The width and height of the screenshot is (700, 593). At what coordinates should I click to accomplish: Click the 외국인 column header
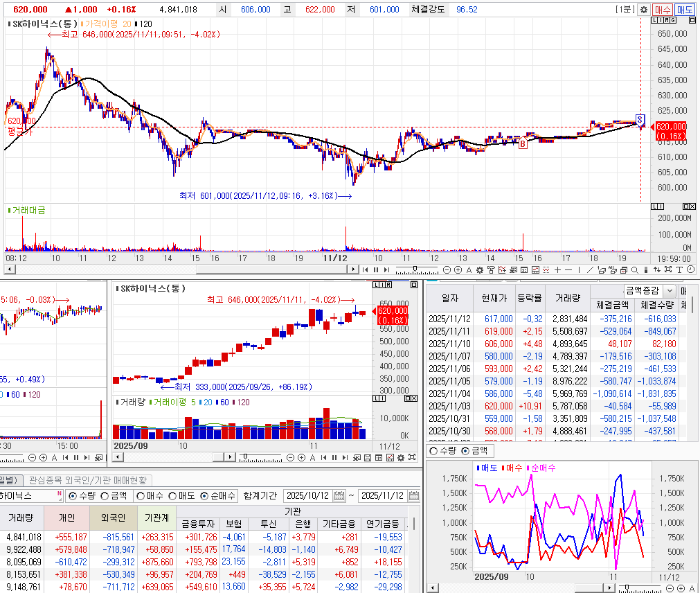tap(114, 517)
